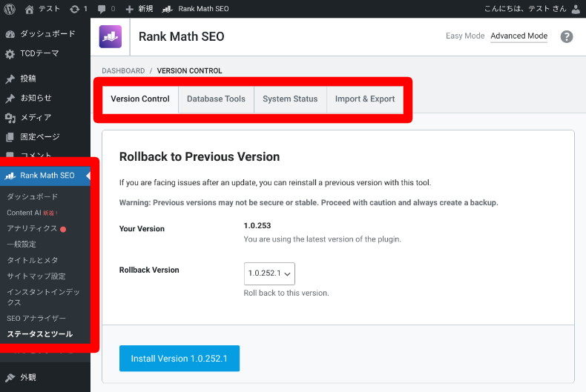The height and width of the screenshot is (392, 586).
Task: Open the help question mark icon
Action: click(567, 36)
